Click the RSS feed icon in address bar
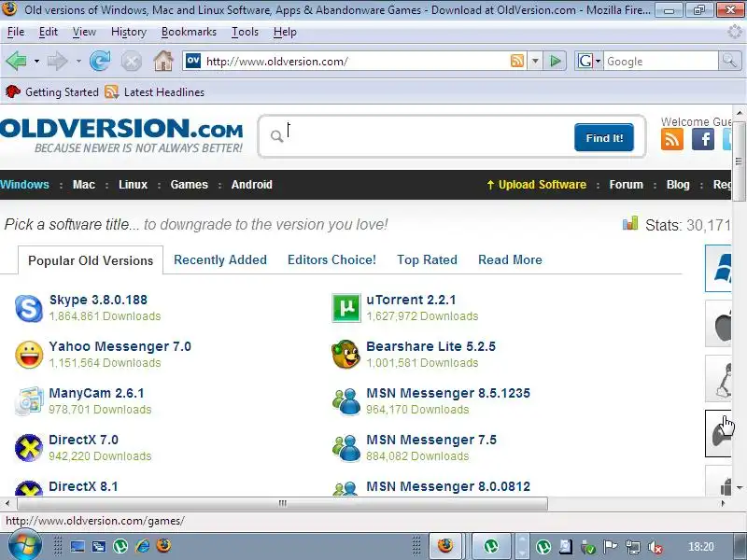The image size is (747, 560). coord(517,61)
